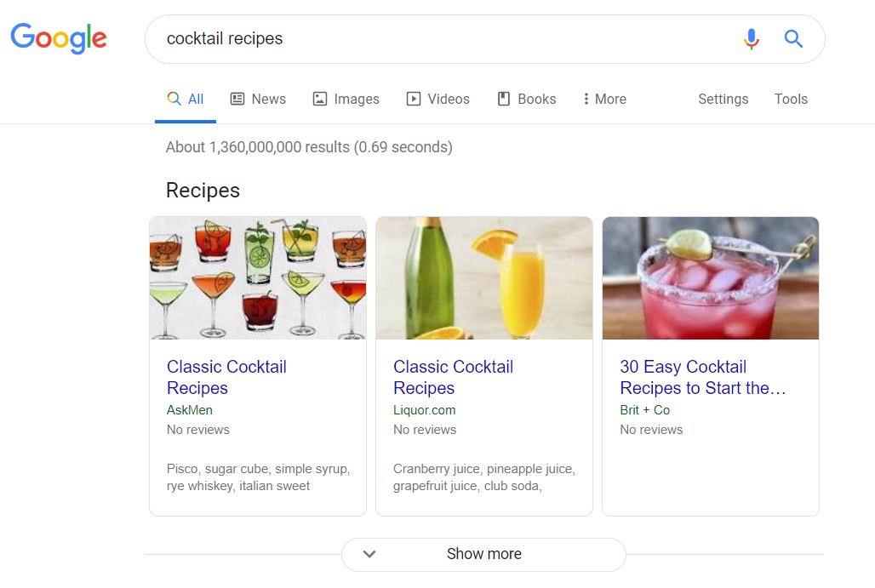Viewport: 875px width, 588px height.
Task: Open Liquor.com Classic Cocktail Recipes link
Action: coord(453,377)
